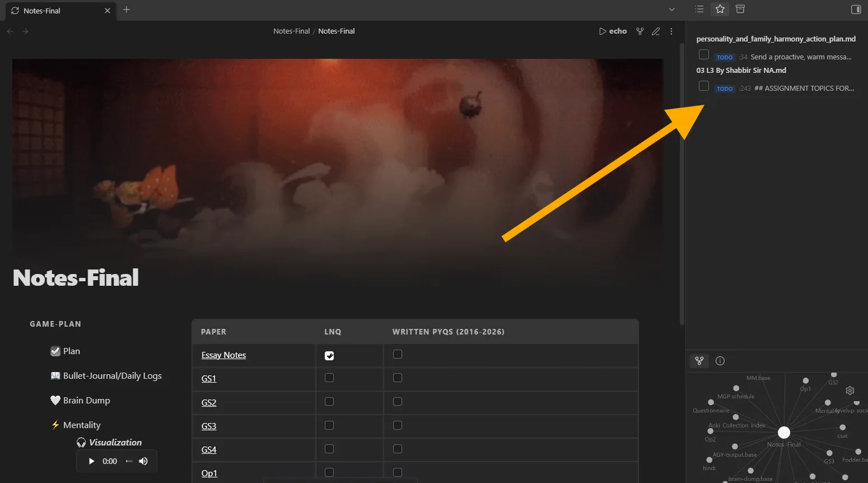Open graph settings gear
The width and height of the screenshot is (868, 483).
pos(850,391)
